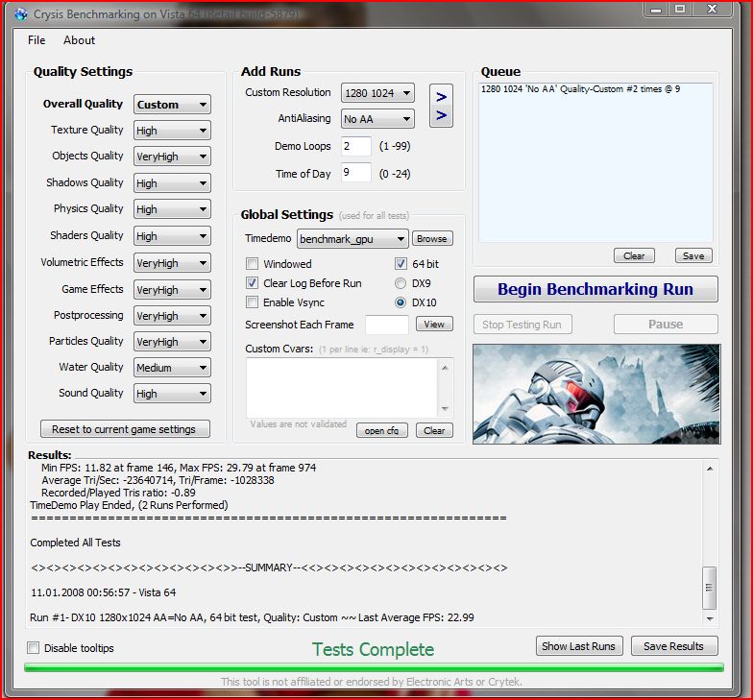Open Game Effects dropdown
This screenshot has height=700, width=753.
(x=172, y=290)
